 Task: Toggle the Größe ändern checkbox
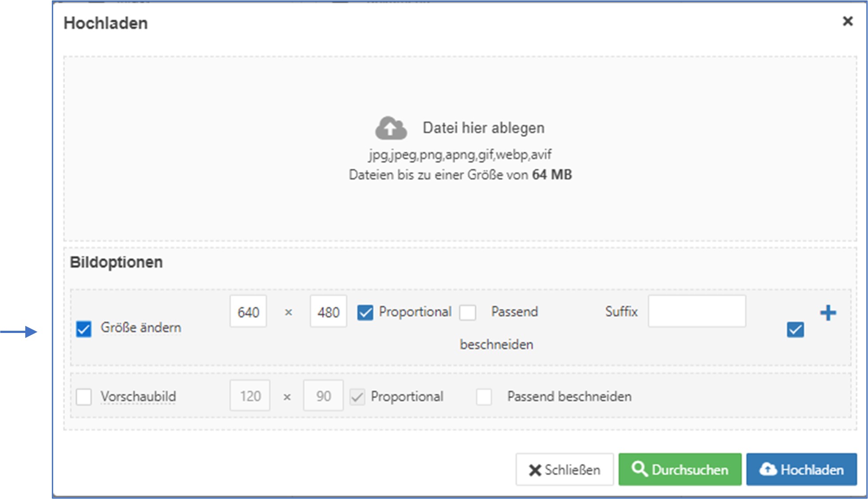[84, 329]
